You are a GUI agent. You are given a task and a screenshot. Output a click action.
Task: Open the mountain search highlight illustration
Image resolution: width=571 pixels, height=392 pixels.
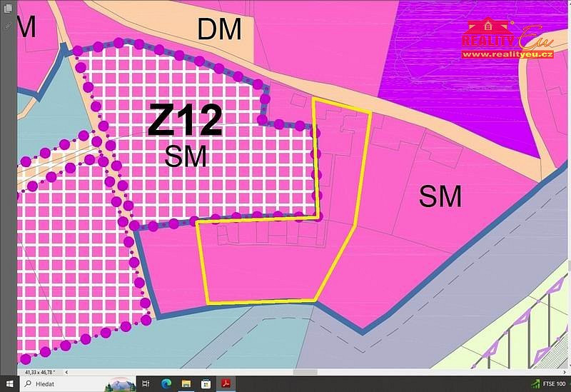pos(120,384)
